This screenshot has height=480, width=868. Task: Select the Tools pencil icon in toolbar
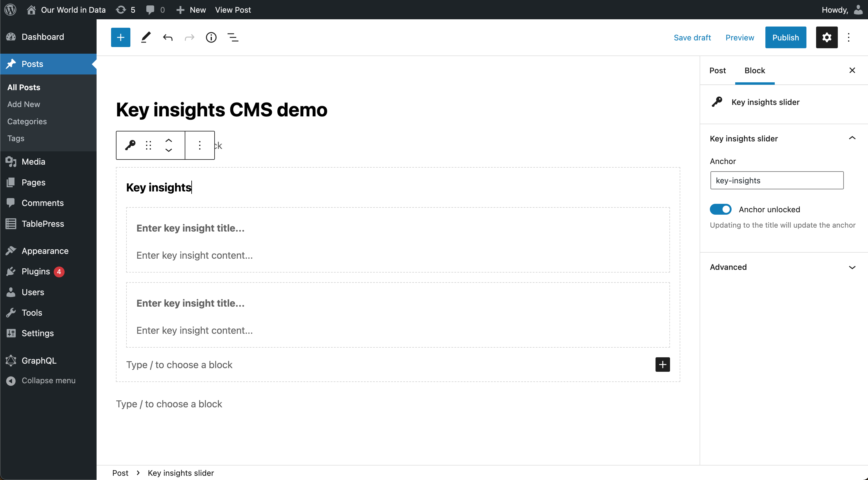click(145, 37)
